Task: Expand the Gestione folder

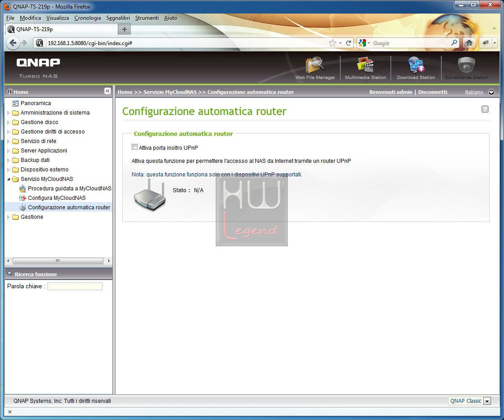Action: pos(9,217)
